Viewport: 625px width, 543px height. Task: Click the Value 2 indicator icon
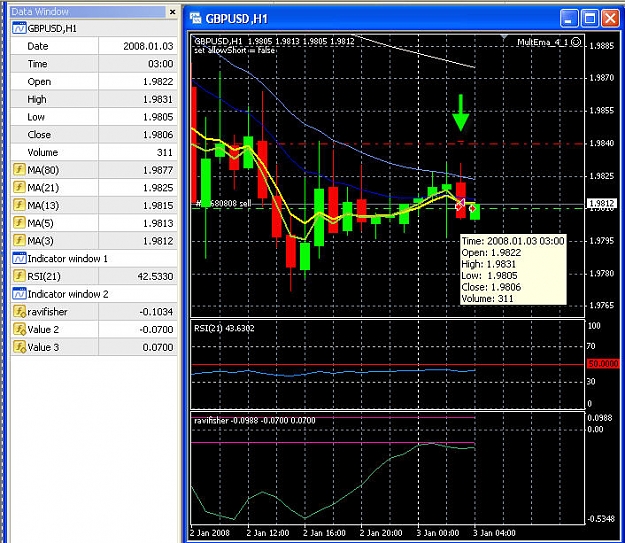click(19, 329)
